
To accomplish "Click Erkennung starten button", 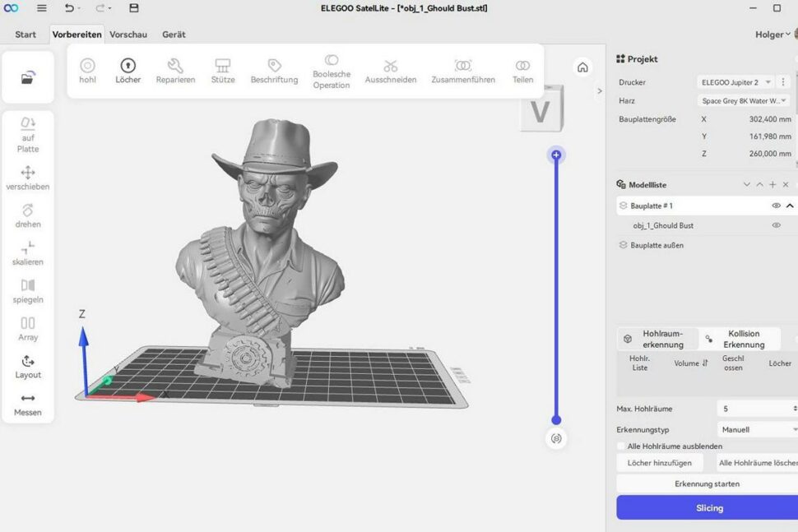I will point(707,483).
